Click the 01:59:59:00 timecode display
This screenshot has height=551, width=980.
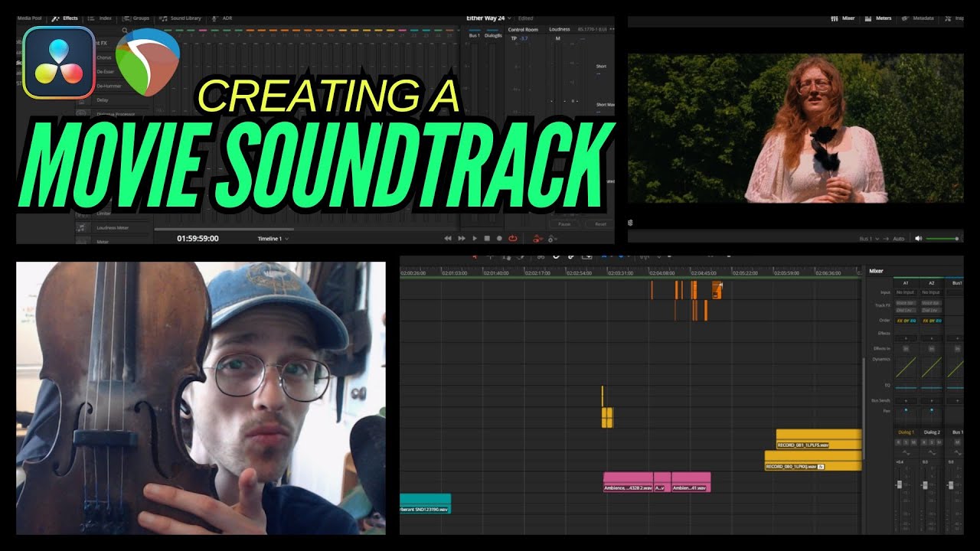click(x=198, y=239)
